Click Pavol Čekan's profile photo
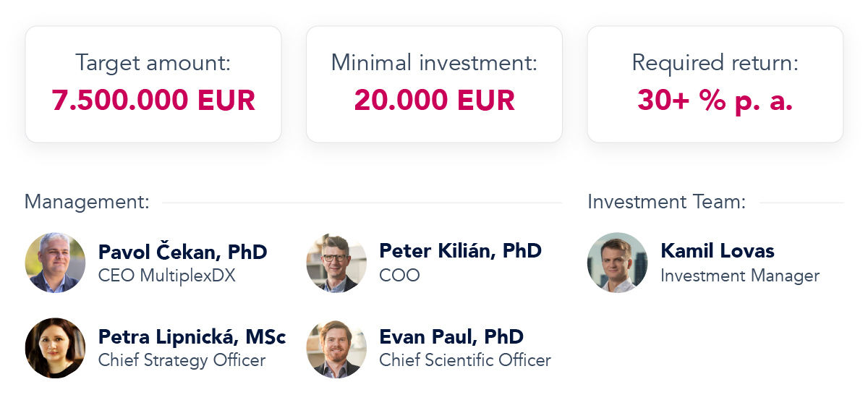 [55, 263]
